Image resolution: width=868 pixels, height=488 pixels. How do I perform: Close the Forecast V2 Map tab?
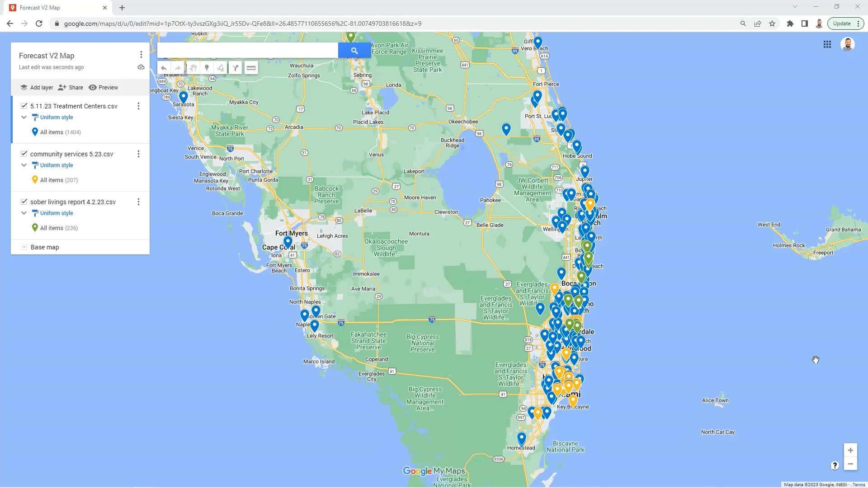tap(105, 8)
